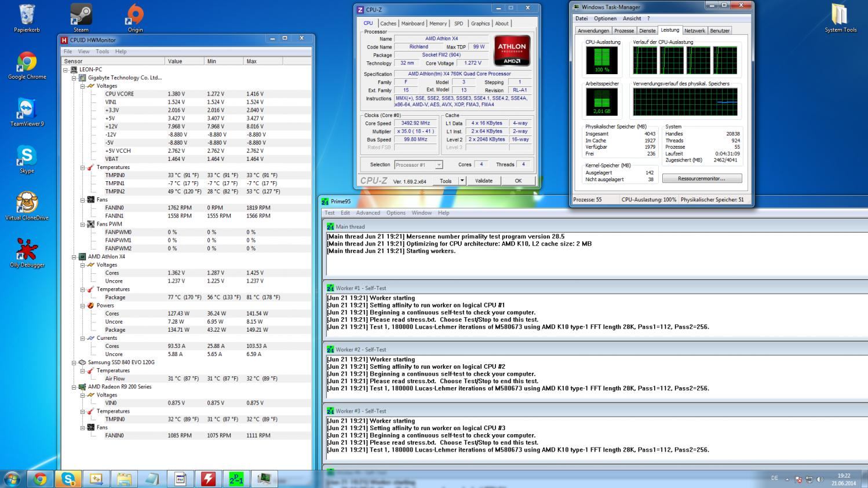868x488 pixels.
Task: Click the Worker #1 Self-Test window icon
Action: (x=330, y=288)
